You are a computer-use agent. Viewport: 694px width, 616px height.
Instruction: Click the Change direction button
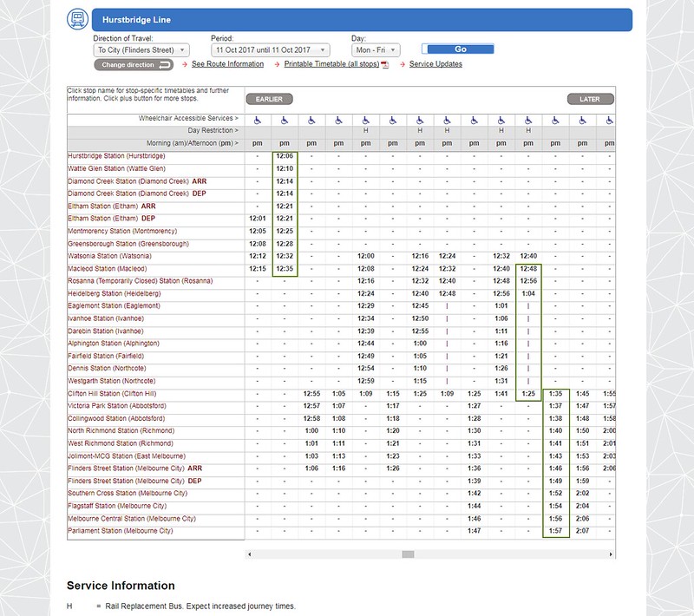point(134,65)
